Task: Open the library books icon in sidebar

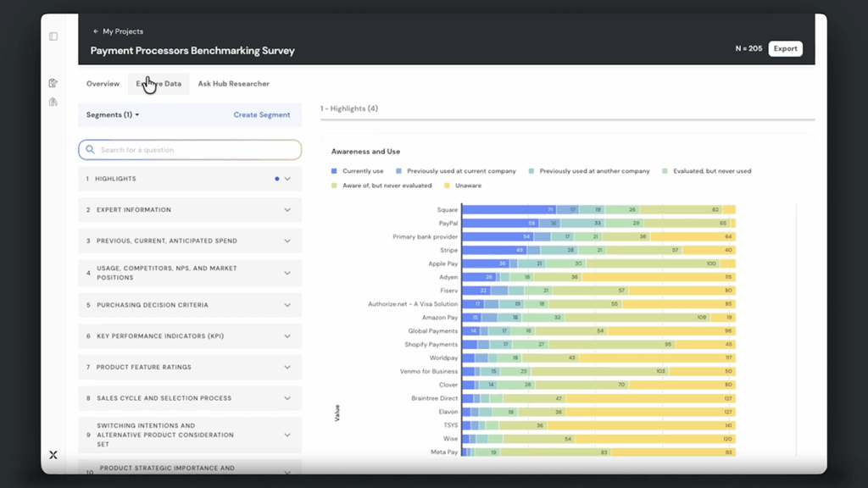Action: 53,102
